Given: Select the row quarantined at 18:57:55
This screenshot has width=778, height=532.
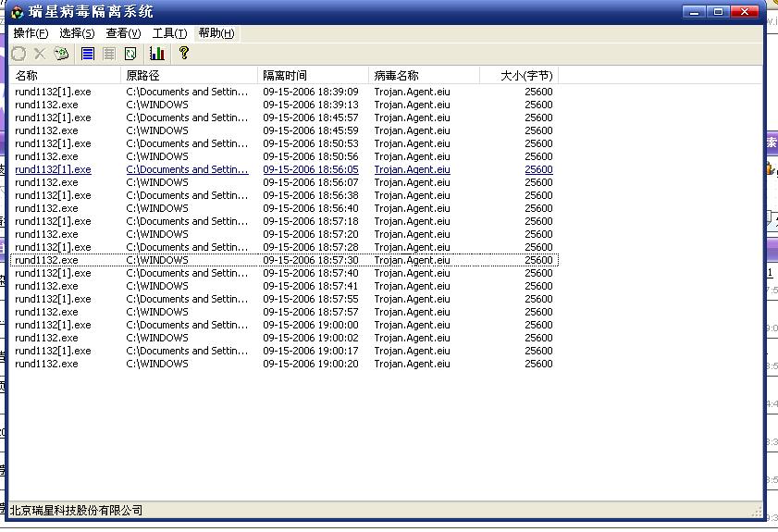Looking at the screenshot, I should tap(284, 299).
